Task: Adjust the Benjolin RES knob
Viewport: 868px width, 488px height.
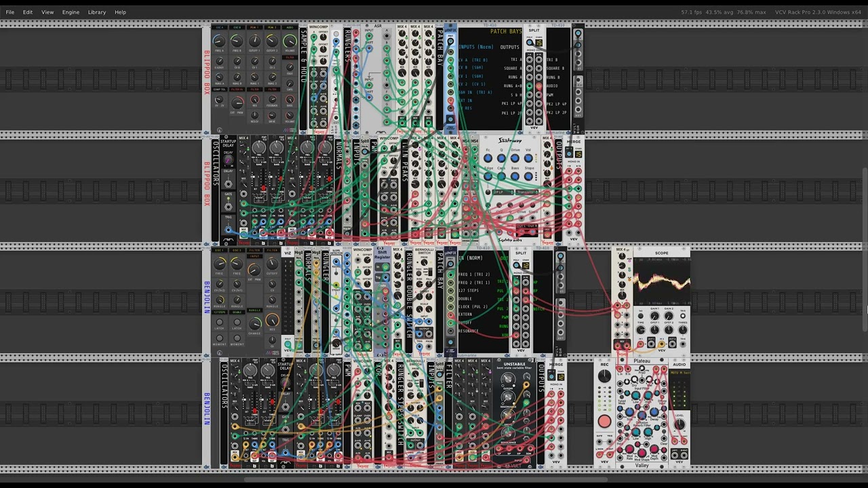Action: pyautogui.click(x=272, y=320)
